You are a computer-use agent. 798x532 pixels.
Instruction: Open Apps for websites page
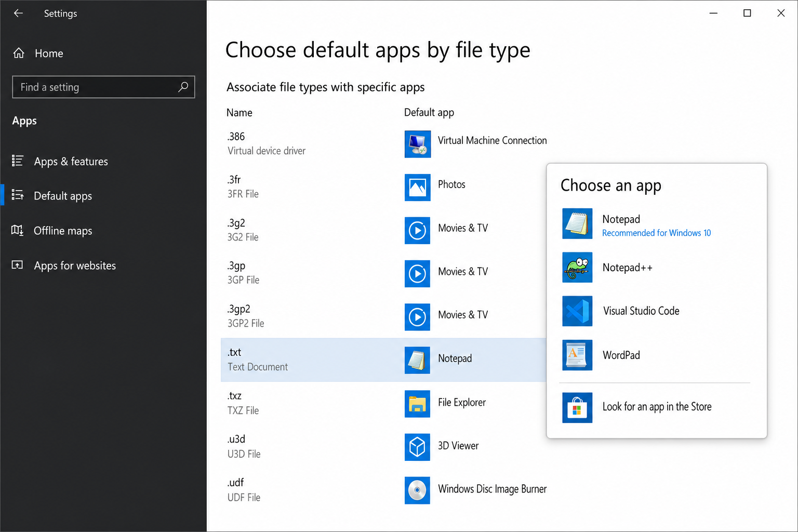75,265
